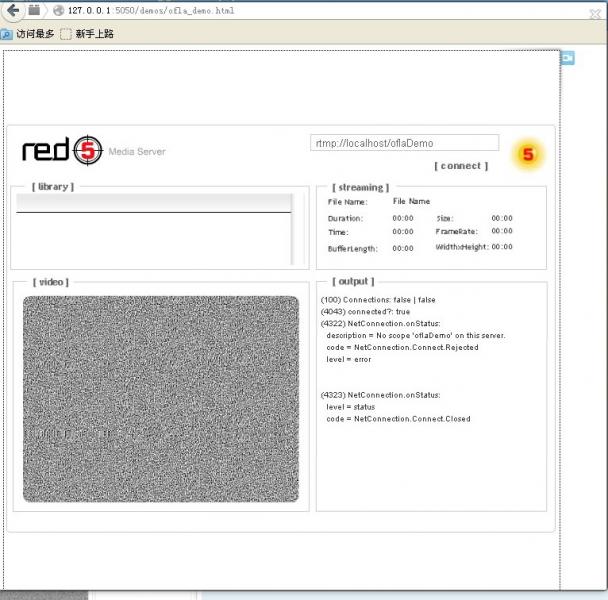The width and height of the screenshot is (608, 600).
Task: Open the 访问最多 bookmark
Action: [x=28, y=34]
